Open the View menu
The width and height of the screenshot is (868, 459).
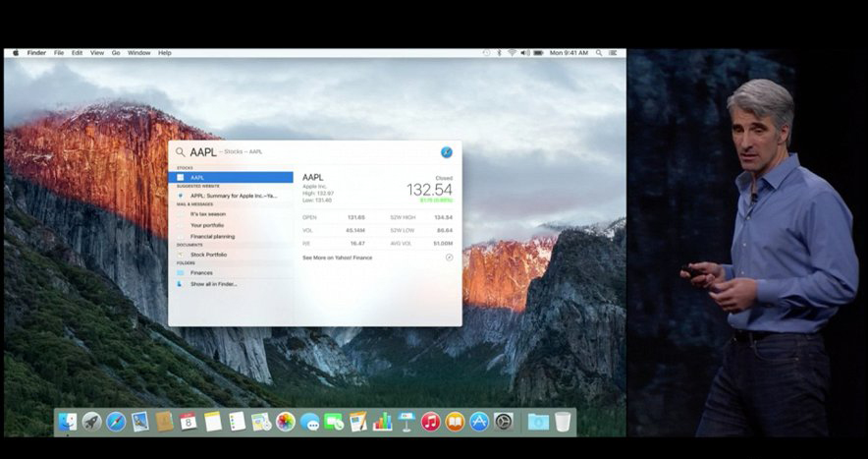pos(97,53)
